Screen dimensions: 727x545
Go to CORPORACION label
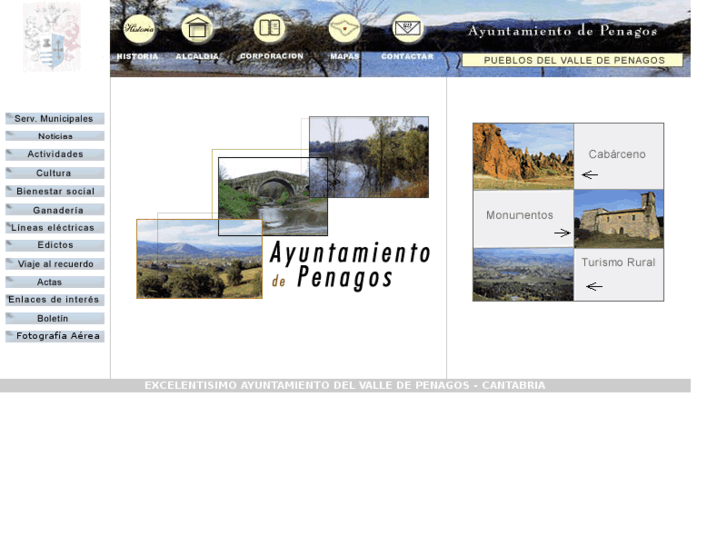tap(272, 56)
